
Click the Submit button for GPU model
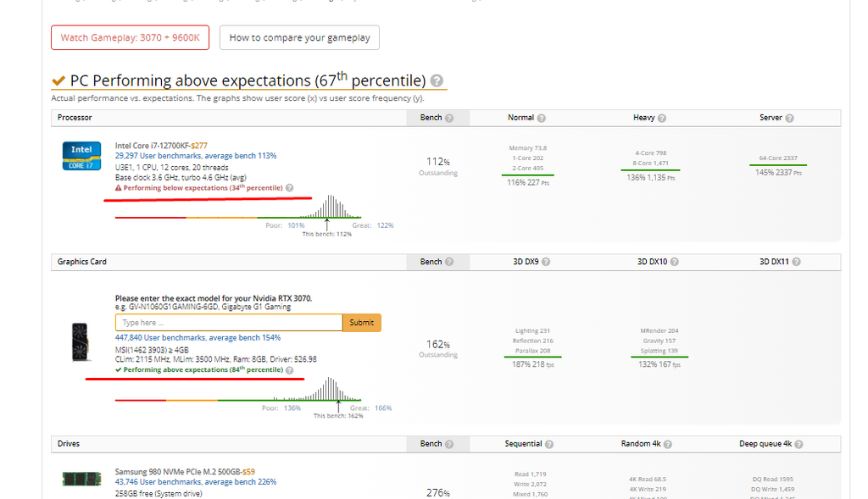click(362, 323)
